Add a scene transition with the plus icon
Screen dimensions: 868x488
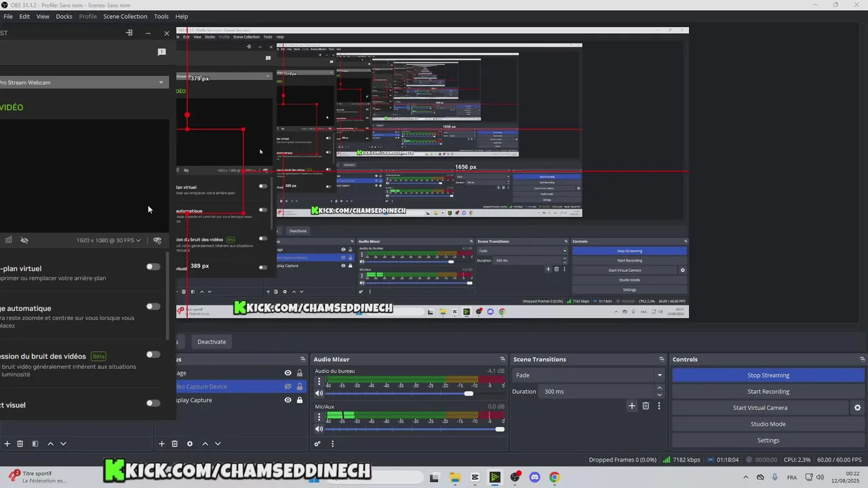pos(632,406)
